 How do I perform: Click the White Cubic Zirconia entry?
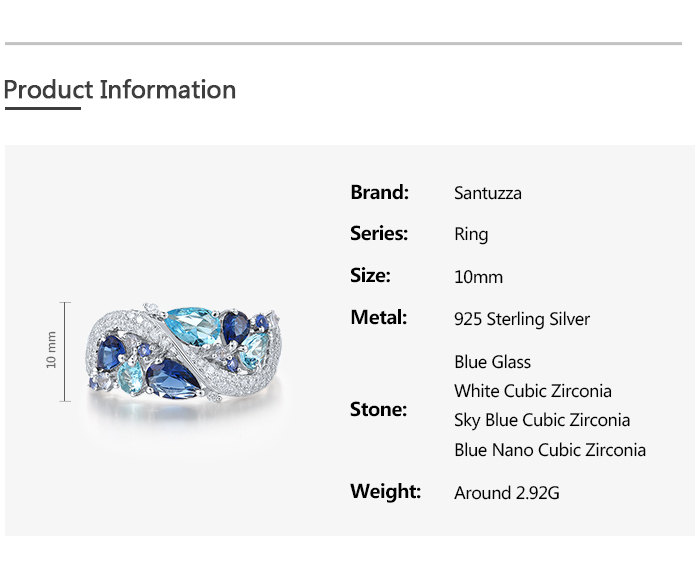[533, 391]
